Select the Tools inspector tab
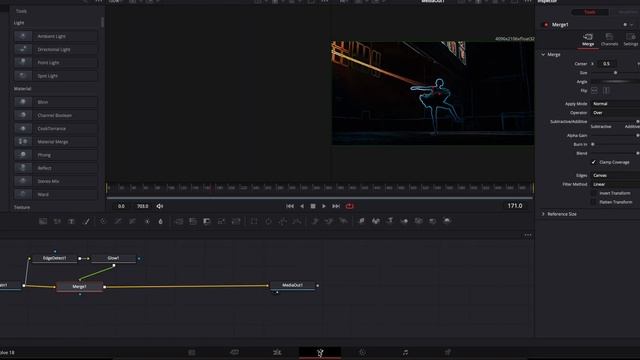Image resolution: width=640 pixels, height=360 pixels. (x=590, y=12)
